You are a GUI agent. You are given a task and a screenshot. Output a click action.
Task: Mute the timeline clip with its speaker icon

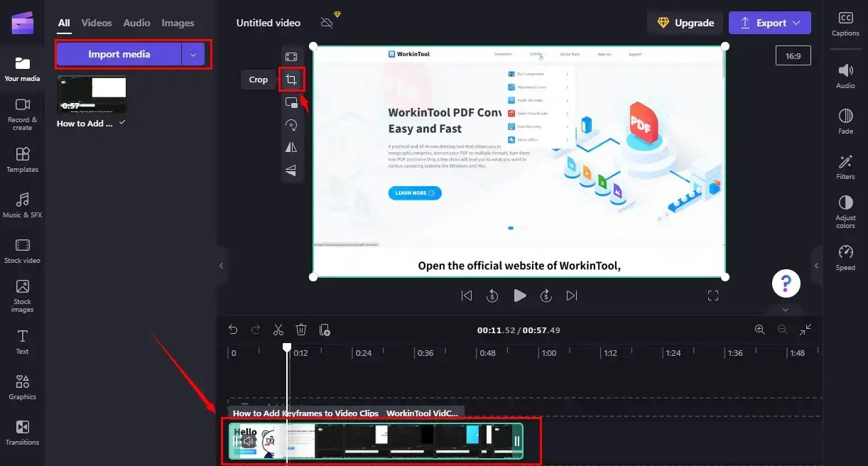pyautogui.click(x=247, y=441)
